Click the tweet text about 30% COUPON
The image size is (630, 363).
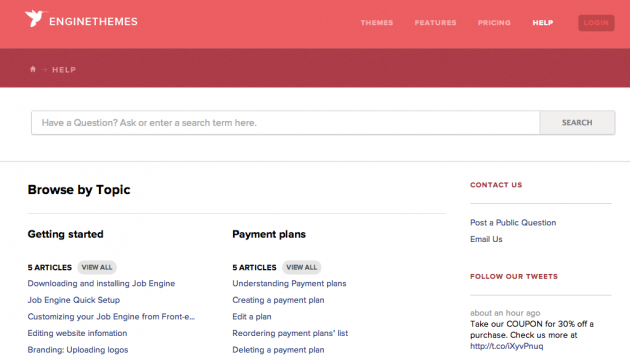click(532, 329)
